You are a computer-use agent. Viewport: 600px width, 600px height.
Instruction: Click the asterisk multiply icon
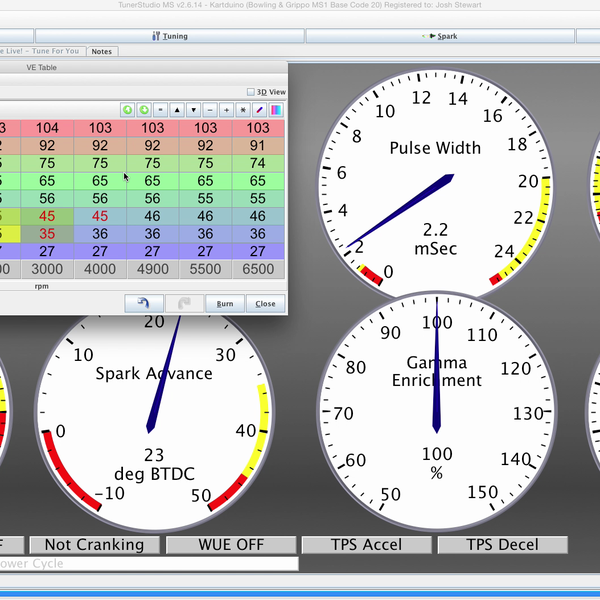click(243, 109)
